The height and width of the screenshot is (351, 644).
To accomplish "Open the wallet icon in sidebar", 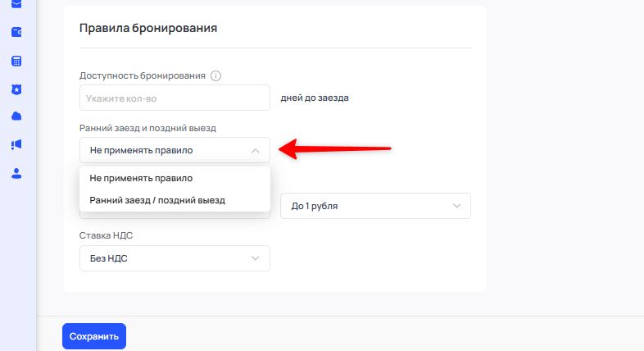I will point(16,33).
